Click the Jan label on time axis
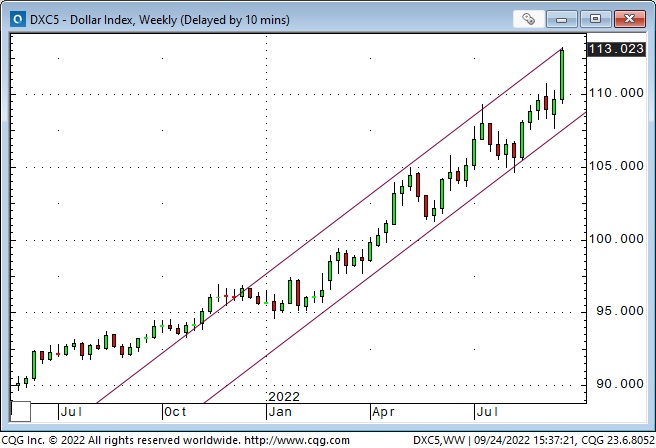 pyautogui.click(x=280, y=412)
